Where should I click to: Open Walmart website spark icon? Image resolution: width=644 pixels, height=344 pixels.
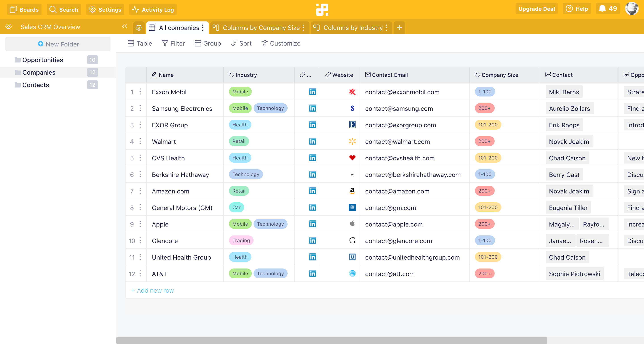[352, 141]
